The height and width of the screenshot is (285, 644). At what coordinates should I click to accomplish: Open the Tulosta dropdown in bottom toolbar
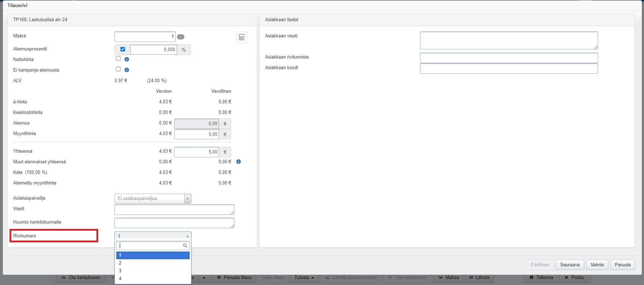coord(304,278)
